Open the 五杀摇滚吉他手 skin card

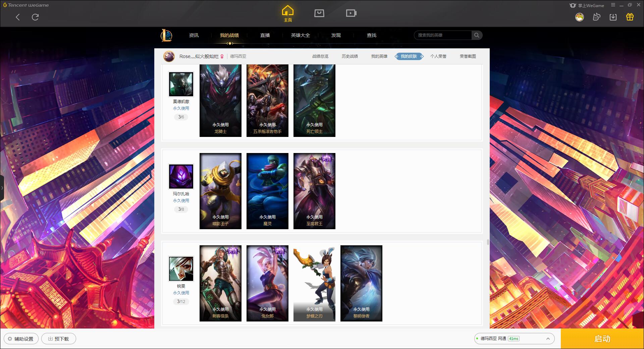pyautogui.click(x=267, y=101)
